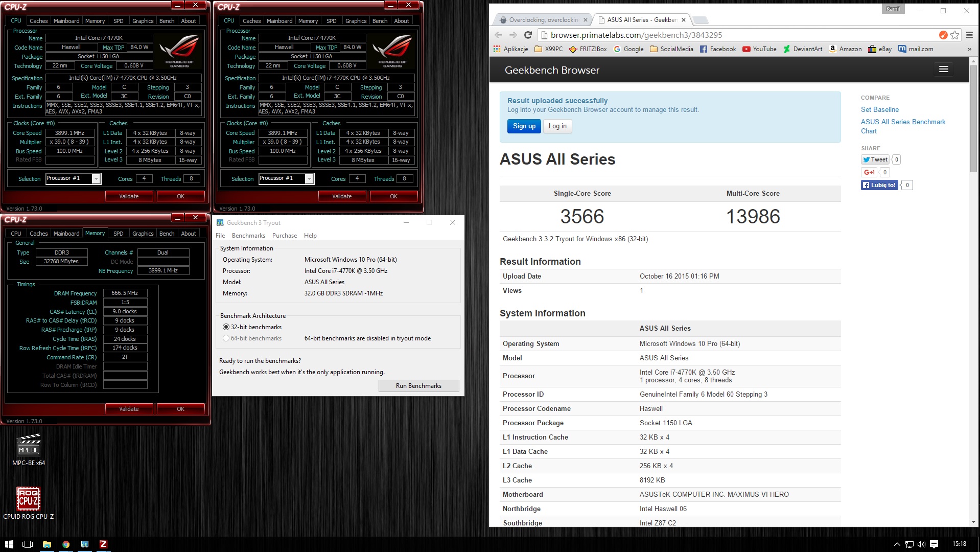The image size is (980, 552).
Task: Open the Geekbench File menu
Action: pyautogui.click(x=220, y=236)
